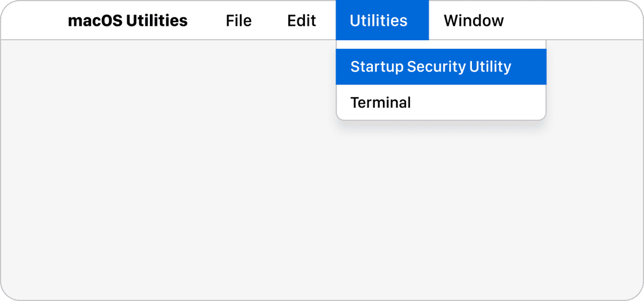Click the empty gray area below the dropdown
The height and width of the screenshot is (301, 644).
click(440, 212)
